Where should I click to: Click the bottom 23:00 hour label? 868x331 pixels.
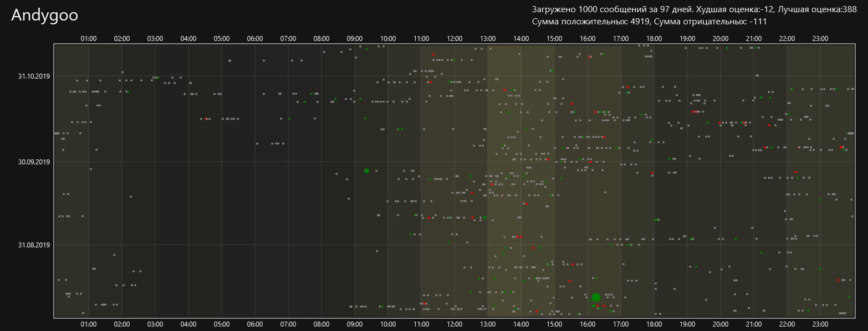click(820, 324)
